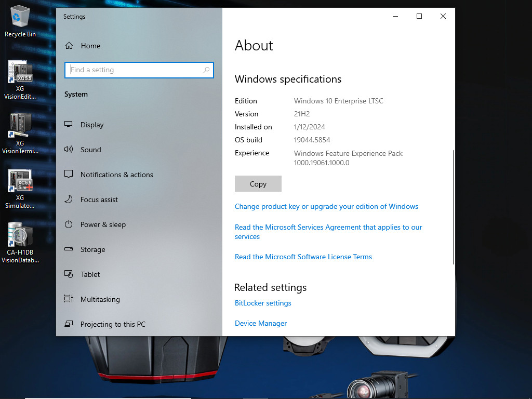Click the Home house icon in Settings
Viewport: 532px width, 399px height.
69,46
